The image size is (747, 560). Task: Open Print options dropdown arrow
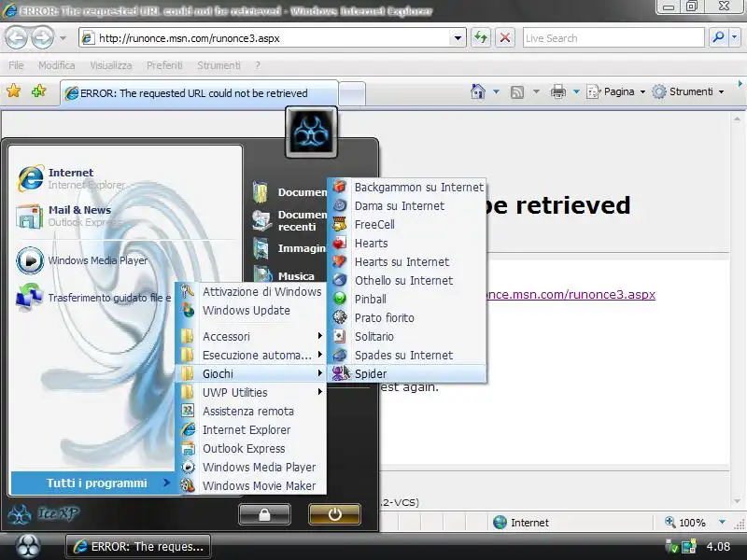tap(576, 91)
